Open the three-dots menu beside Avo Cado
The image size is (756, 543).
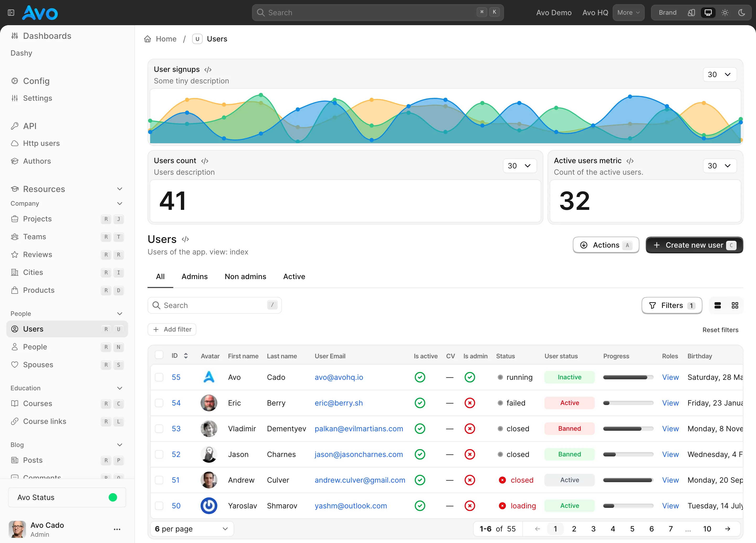[x=117, y=529]
